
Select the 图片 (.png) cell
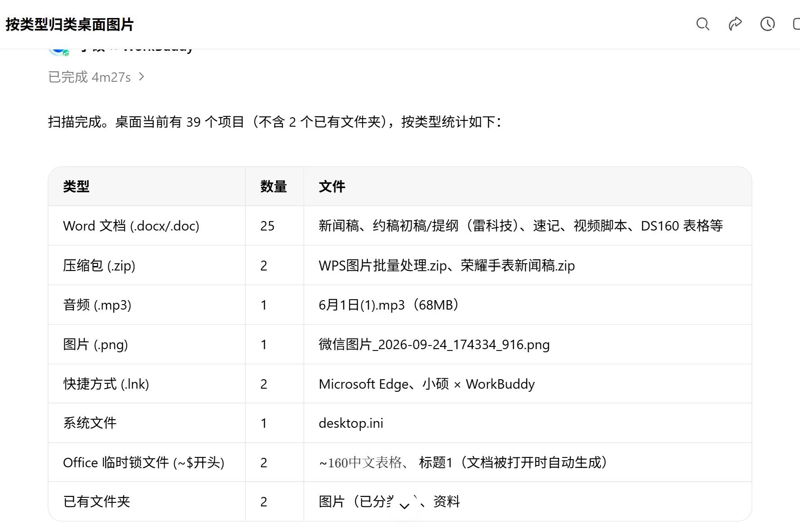pyautogui.click(x=147, y=344)
